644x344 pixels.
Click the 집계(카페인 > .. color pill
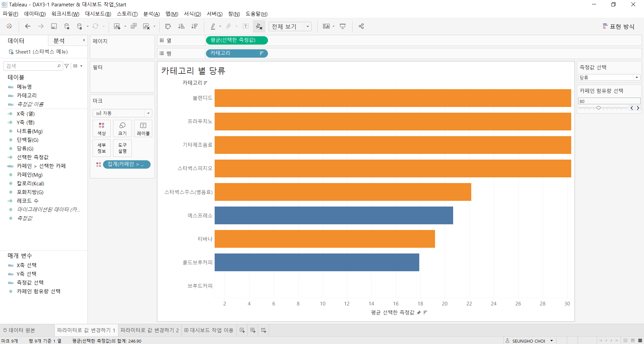tap(127, 164)
